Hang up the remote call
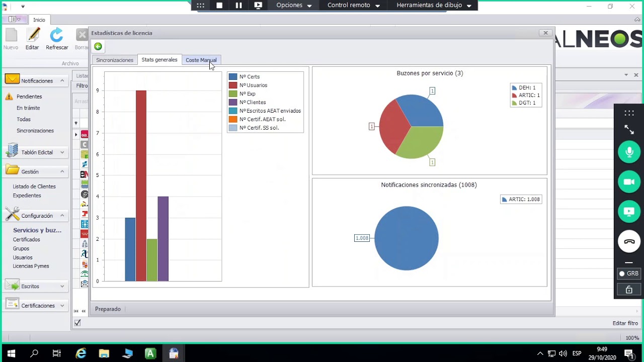The width and height of the screenshot is (644, 362). [629, 241]
